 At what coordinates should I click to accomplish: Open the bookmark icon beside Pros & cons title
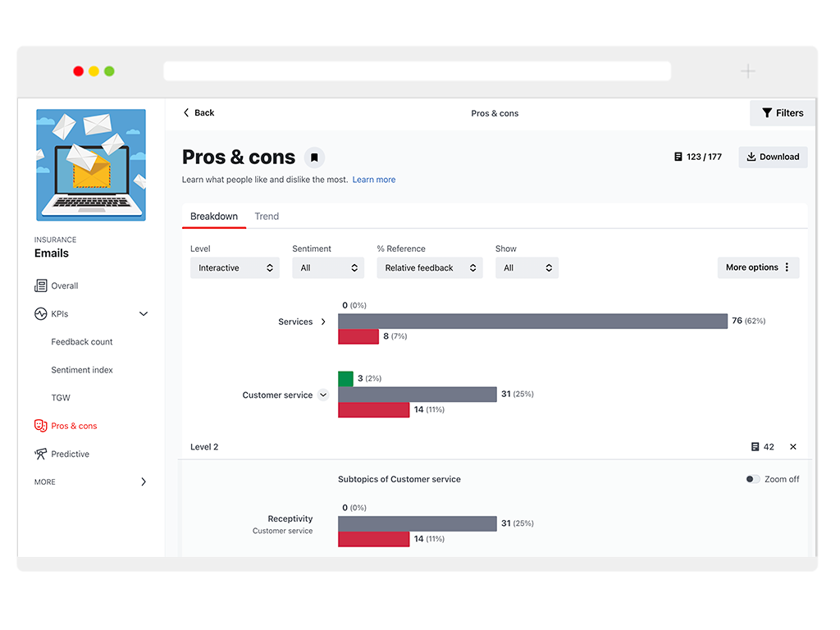tap(314, 157)
